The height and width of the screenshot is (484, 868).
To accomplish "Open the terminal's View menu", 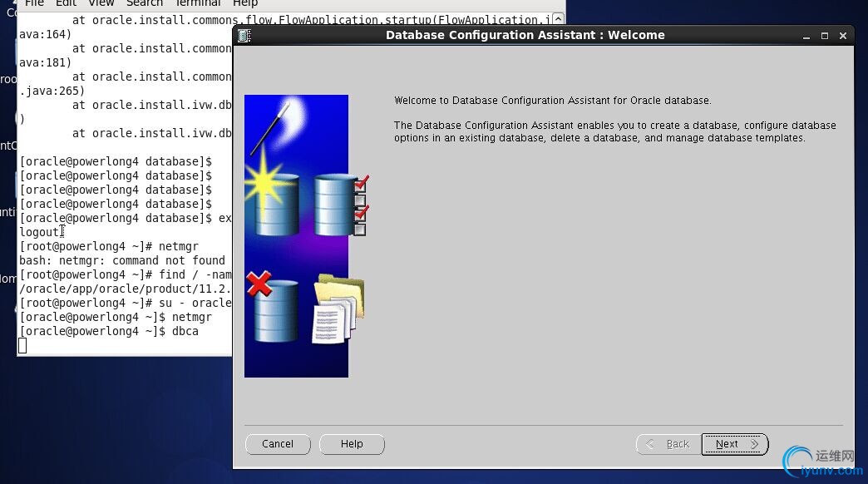I will click(101, 3).
